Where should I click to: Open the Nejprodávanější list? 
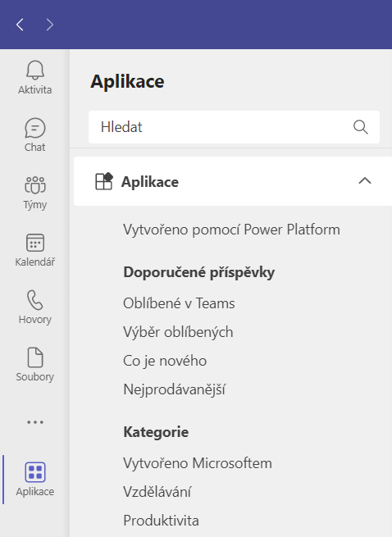click(175, 389)
